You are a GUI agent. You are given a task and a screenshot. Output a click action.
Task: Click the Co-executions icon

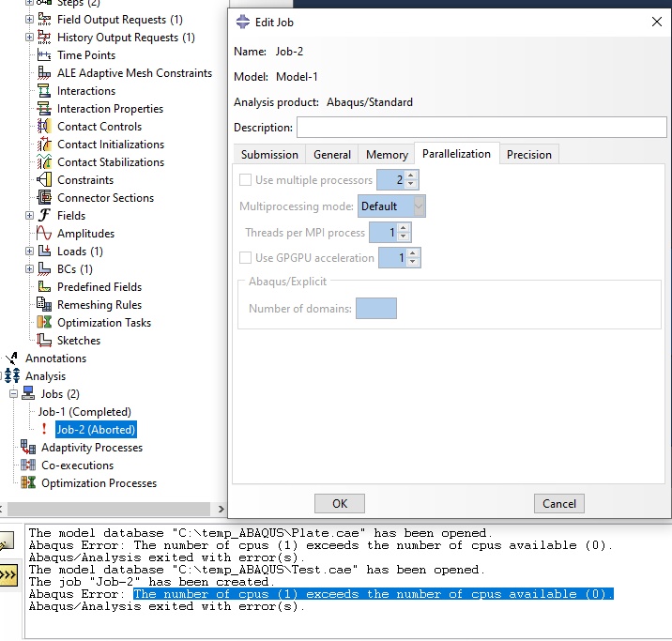(x=28, y=465)
